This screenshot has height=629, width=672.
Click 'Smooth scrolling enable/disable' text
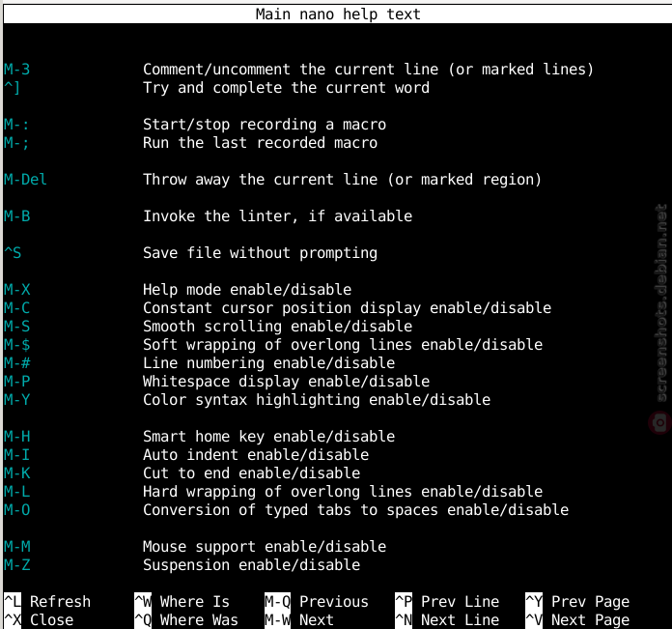coord(277,327)
